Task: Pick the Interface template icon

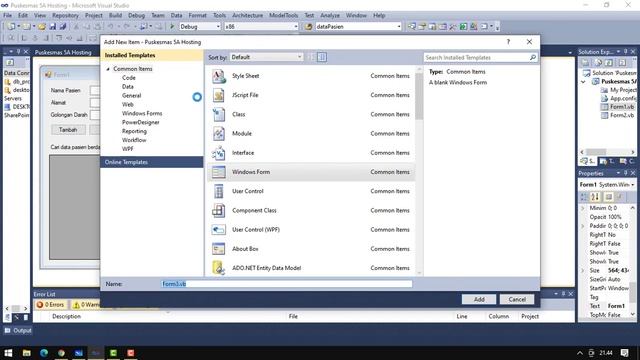Action: click(218, 153)
